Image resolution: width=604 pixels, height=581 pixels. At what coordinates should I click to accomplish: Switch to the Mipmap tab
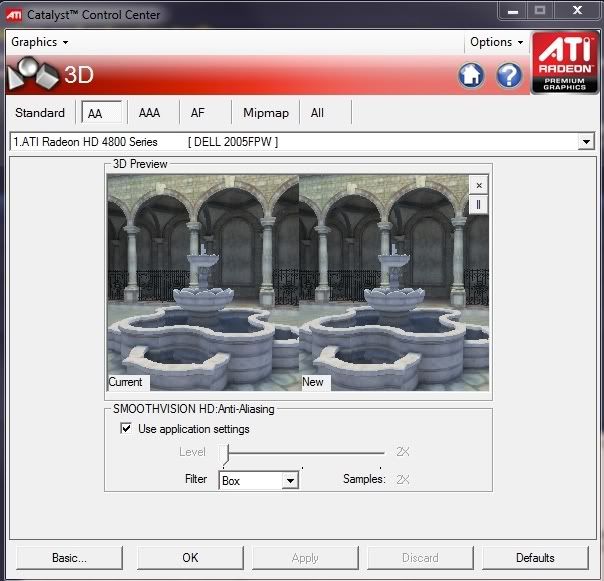[265, 113]
